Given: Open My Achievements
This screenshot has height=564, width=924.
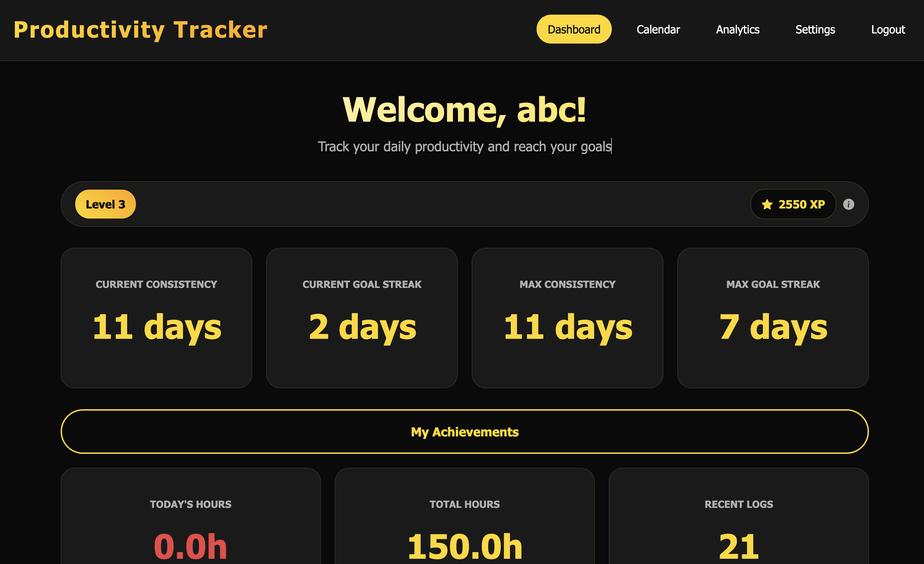Looking at the screenshot, I should [465, 432].
